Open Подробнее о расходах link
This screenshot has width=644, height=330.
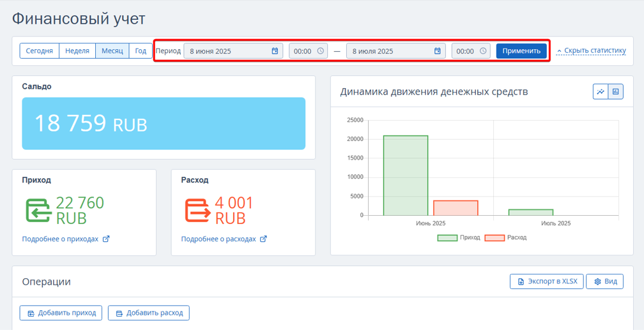(x=218, y=239)
